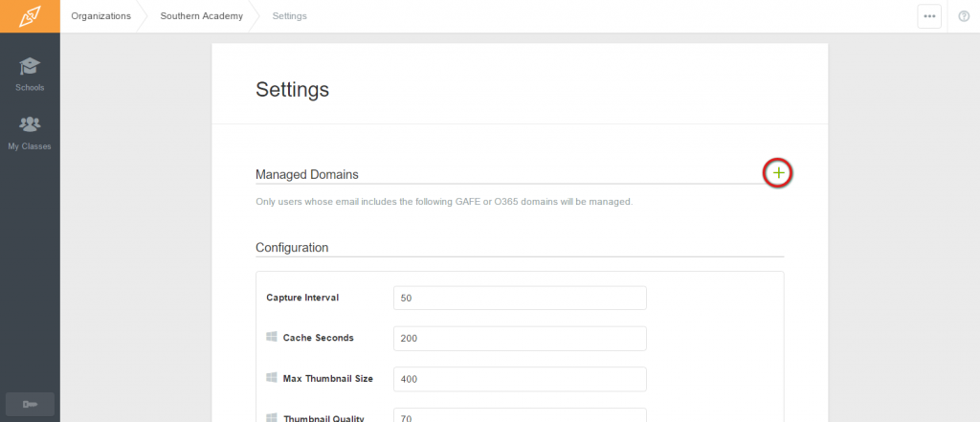Click the Windows icon beside Thumbnail Quality

(272, 417)
